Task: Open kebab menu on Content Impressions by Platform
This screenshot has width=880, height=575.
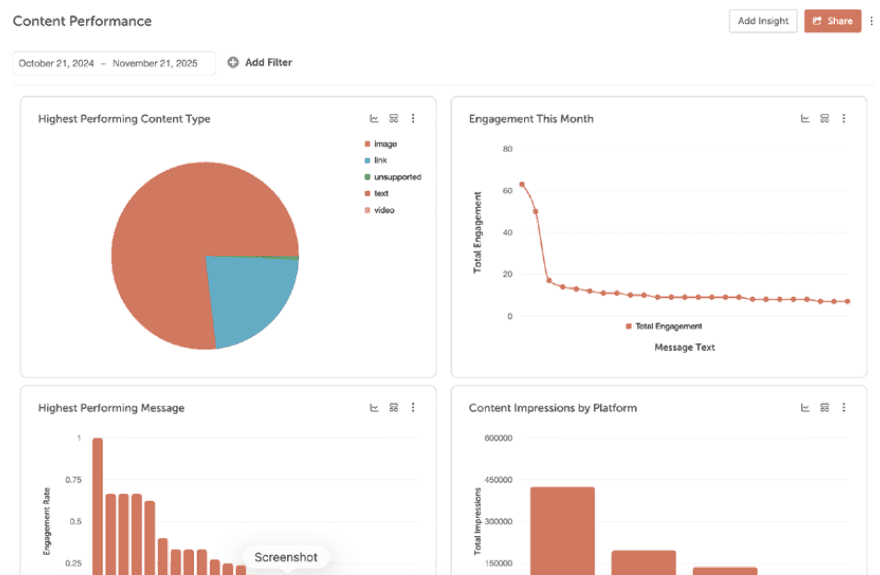Action: point(844,407)
